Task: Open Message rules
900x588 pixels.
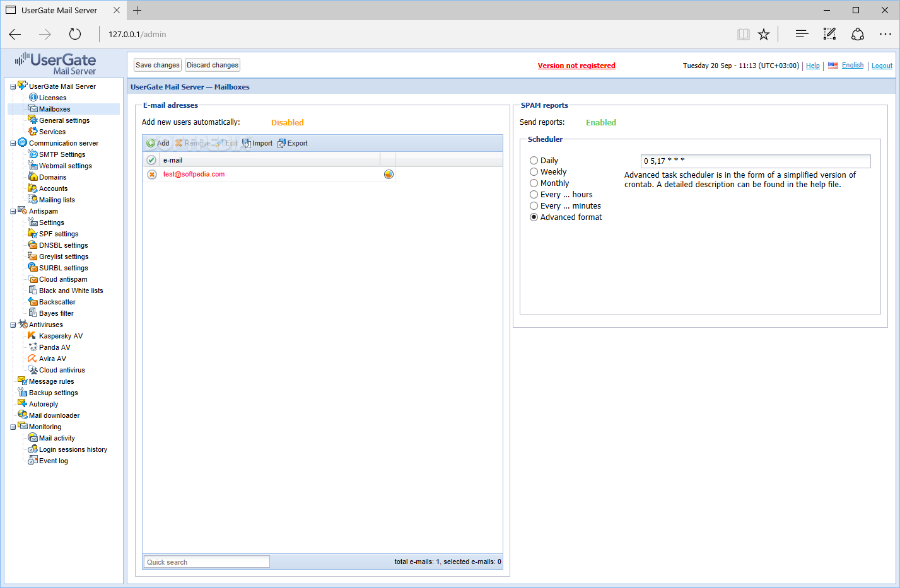Action: [52, 381]
